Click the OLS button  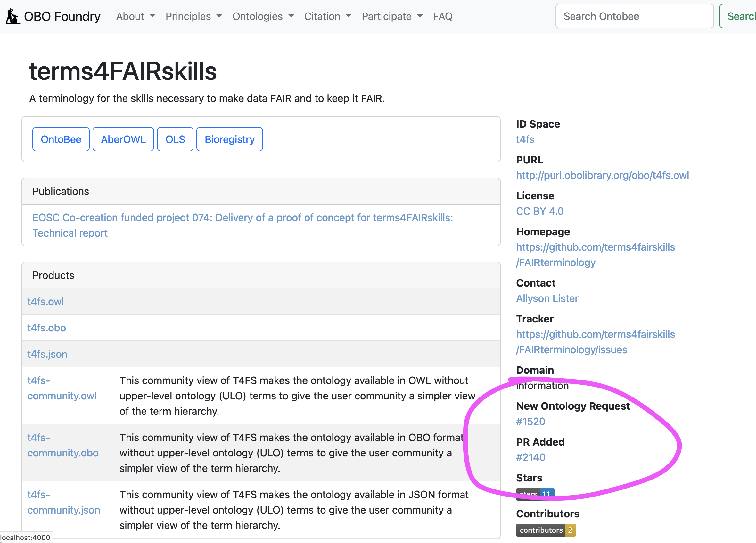coord(175,139)
